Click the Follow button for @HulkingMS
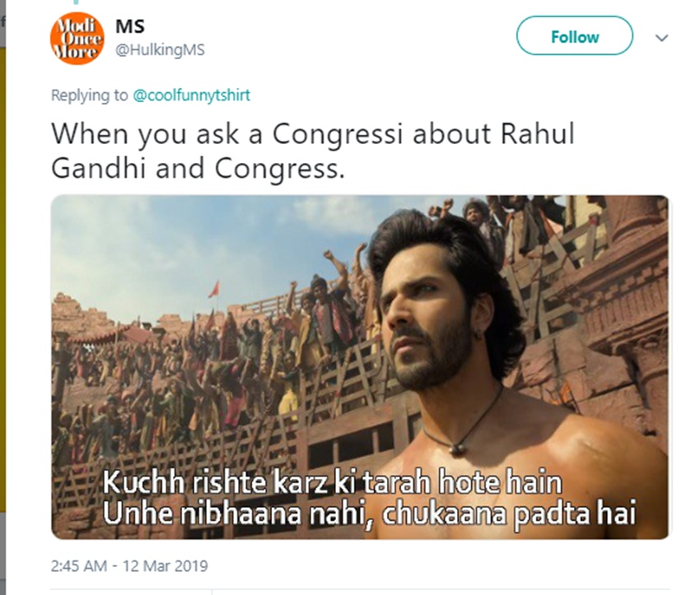 pos(575,35)
